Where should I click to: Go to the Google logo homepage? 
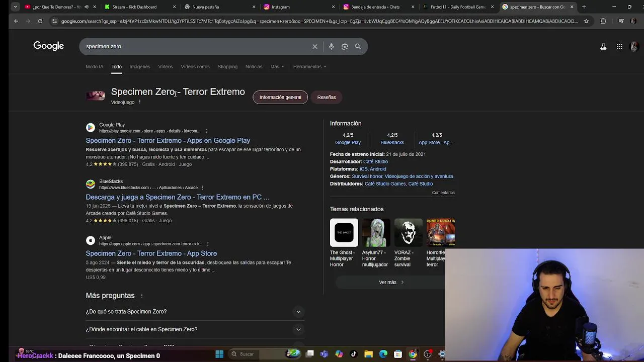49,46
